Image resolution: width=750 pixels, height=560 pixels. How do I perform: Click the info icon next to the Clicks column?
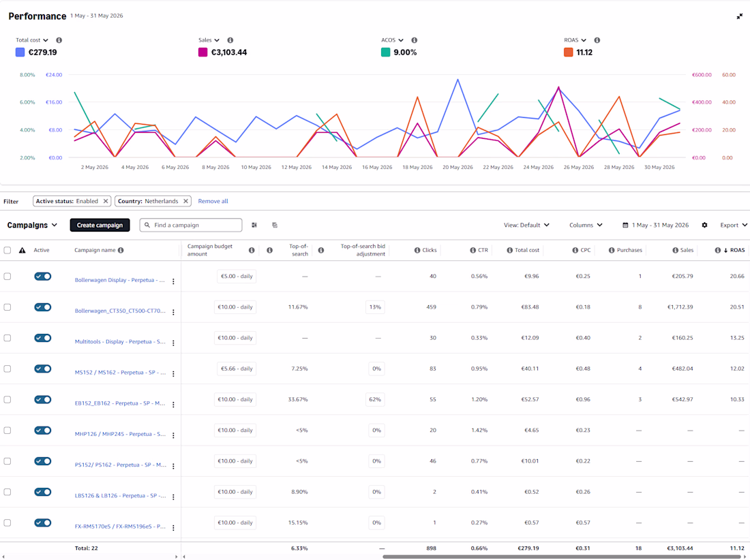tap(417, 250)
